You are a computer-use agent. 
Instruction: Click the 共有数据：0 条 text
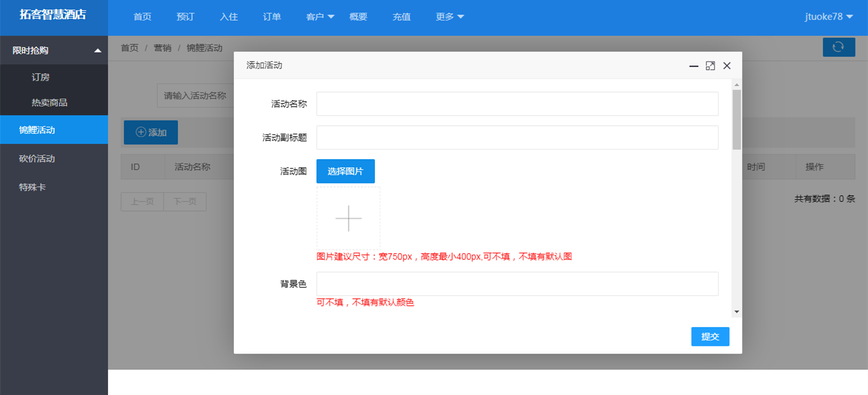click(x=825, y=198)
